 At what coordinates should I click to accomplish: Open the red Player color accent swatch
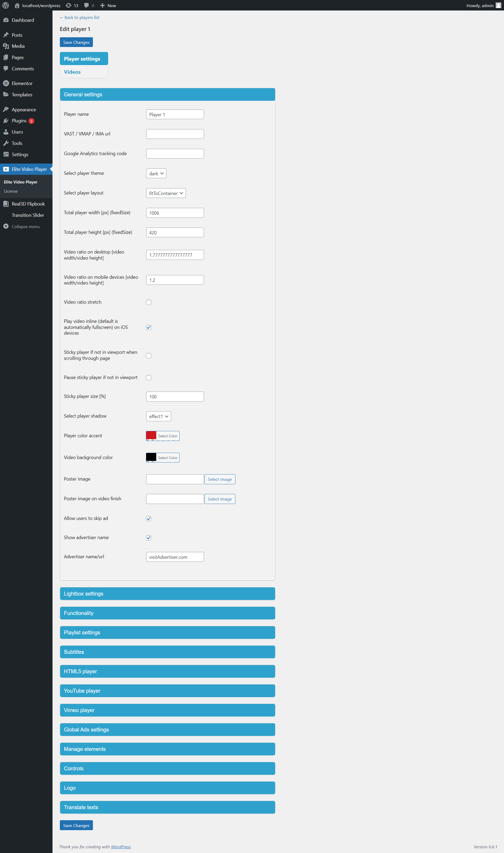coord(151,436)
